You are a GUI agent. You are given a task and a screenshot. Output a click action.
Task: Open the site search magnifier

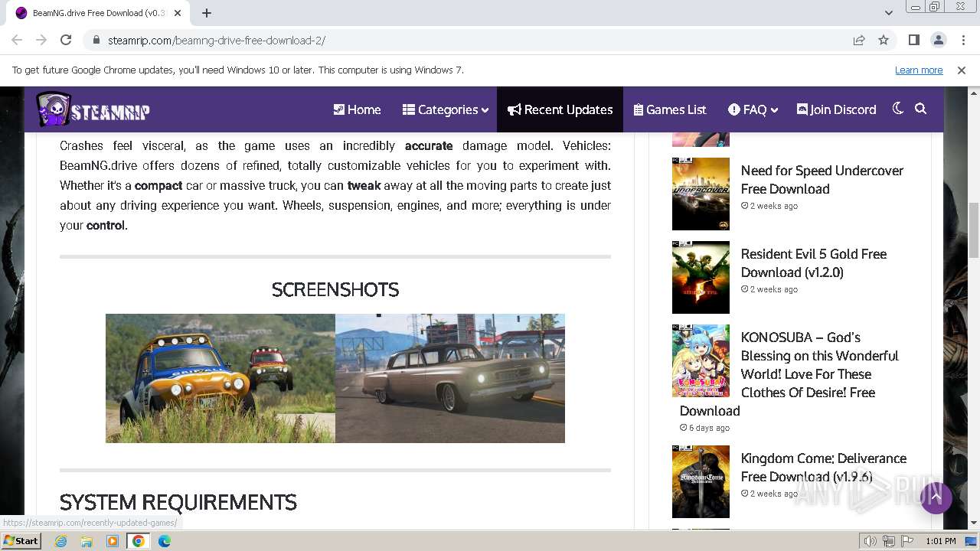point(921,109)
